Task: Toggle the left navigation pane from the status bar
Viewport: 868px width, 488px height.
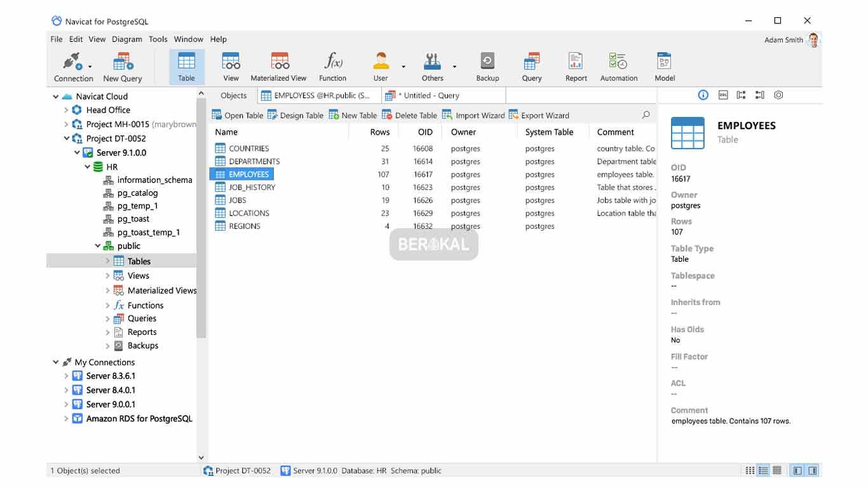Action: click(x=796, y=470)
